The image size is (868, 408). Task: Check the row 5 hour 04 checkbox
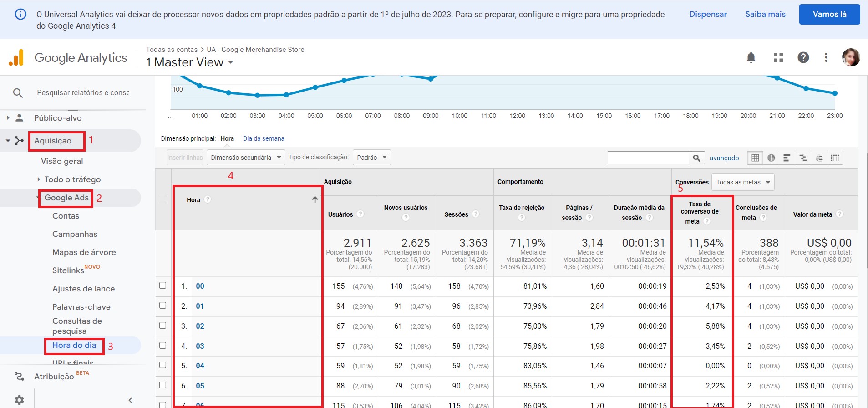[163, 365]
